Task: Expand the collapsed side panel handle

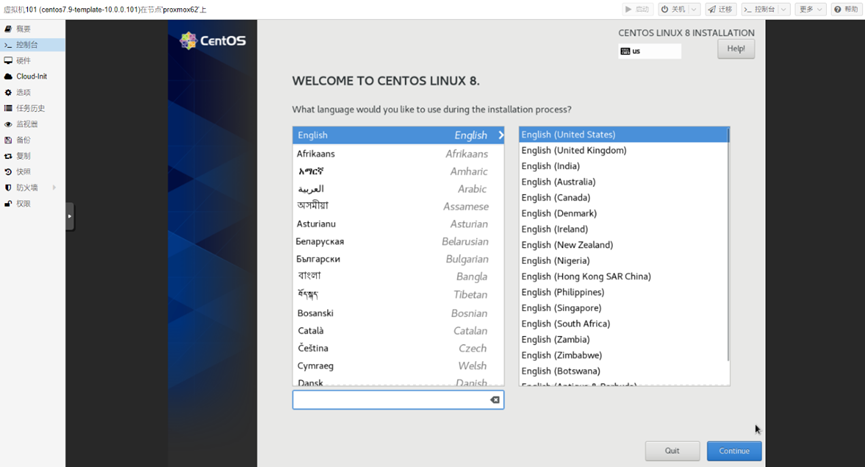Action: point(70,216)
